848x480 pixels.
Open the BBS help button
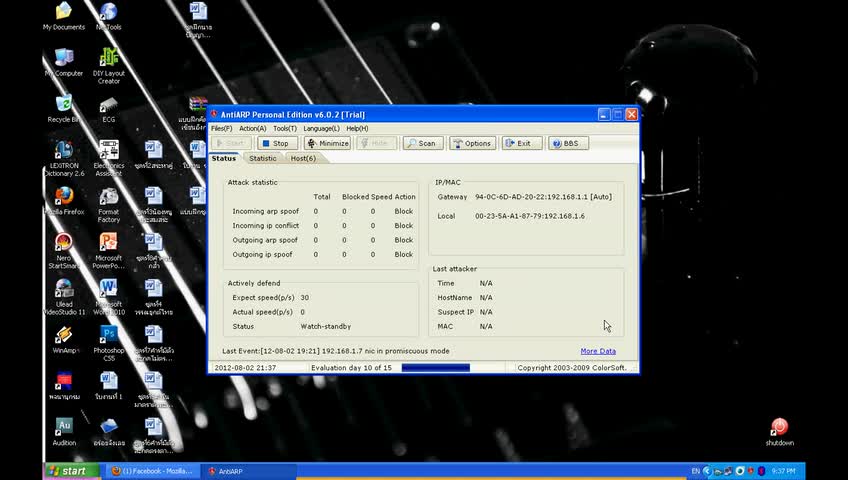568,143
